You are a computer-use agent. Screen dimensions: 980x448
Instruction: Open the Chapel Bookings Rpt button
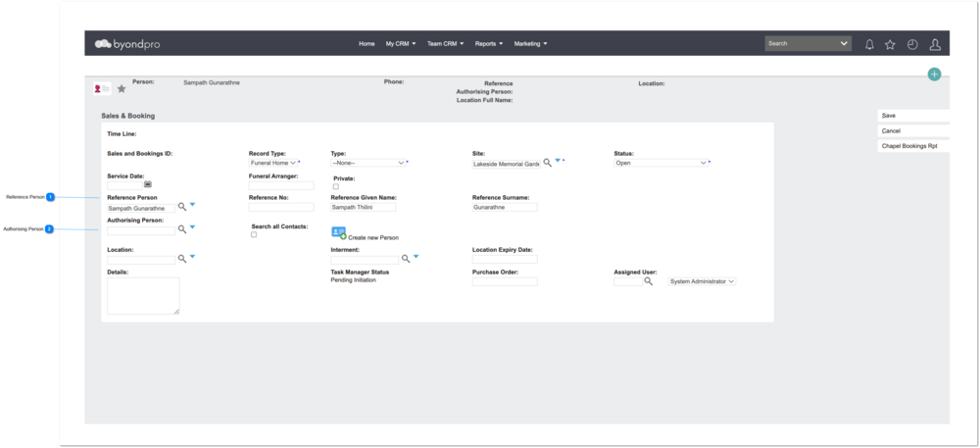(x=913, y=146)
